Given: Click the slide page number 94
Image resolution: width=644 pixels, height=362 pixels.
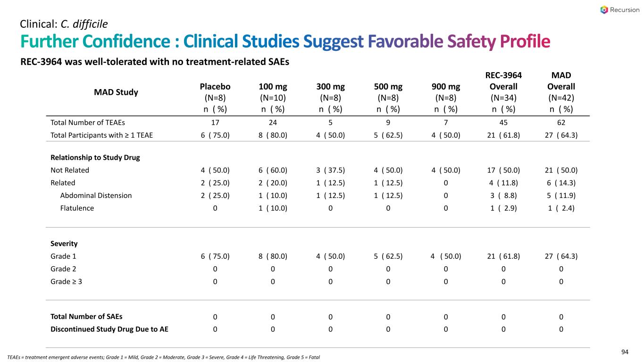Looking at the screenshot, I should coord(625,351).
